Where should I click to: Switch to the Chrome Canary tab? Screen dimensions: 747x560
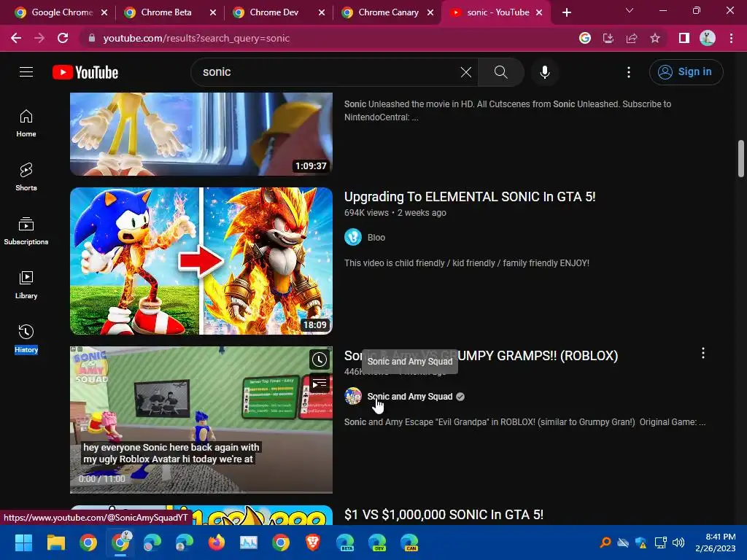point(388,12)
